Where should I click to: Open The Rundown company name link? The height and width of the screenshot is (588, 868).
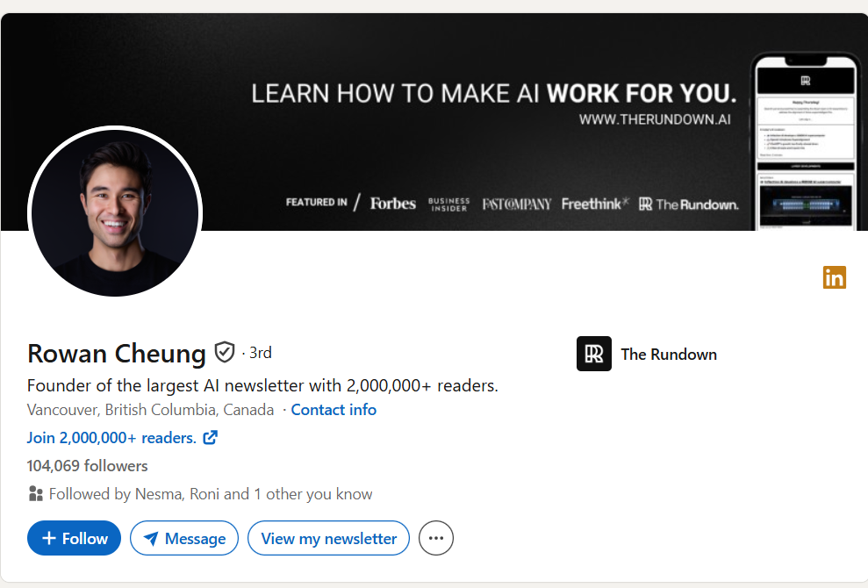click(x=669, y=355)
